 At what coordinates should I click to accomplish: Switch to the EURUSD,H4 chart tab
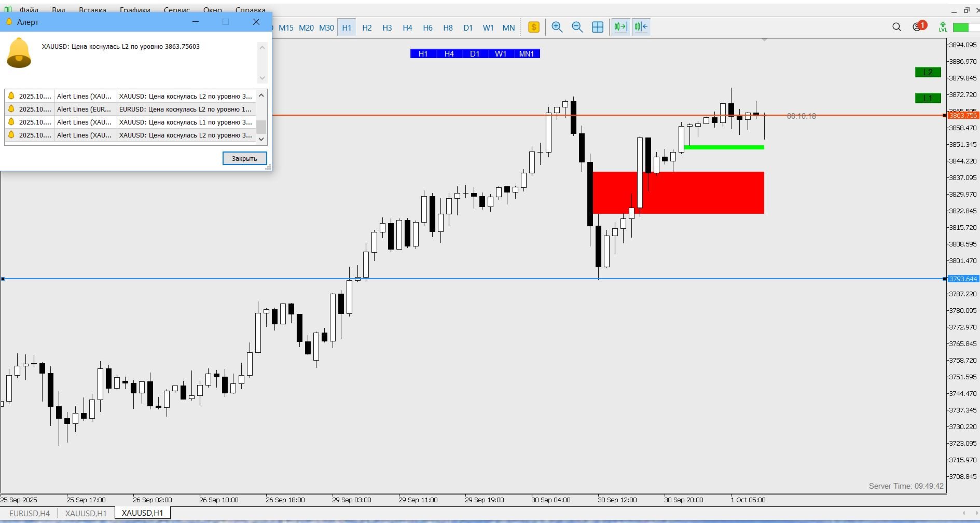pos(30,513)
